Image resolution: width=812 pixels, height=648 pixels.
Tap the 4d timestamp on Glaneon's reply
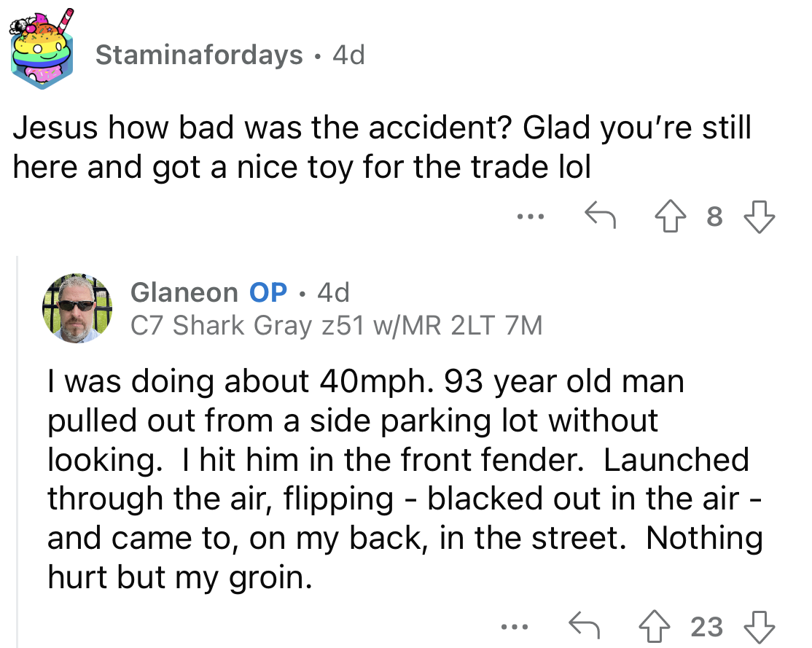tap(334, 292)
